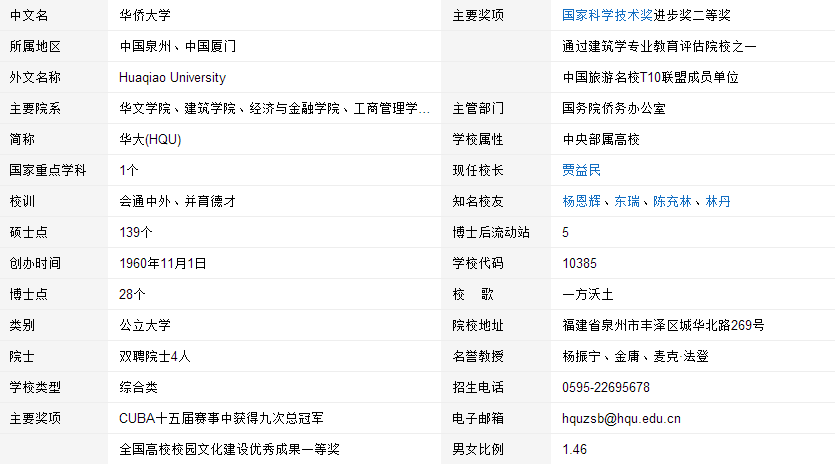This screenshot has width=835, height=464.
Task: Open alumnus link 林丹
Action: coord(718,201)
